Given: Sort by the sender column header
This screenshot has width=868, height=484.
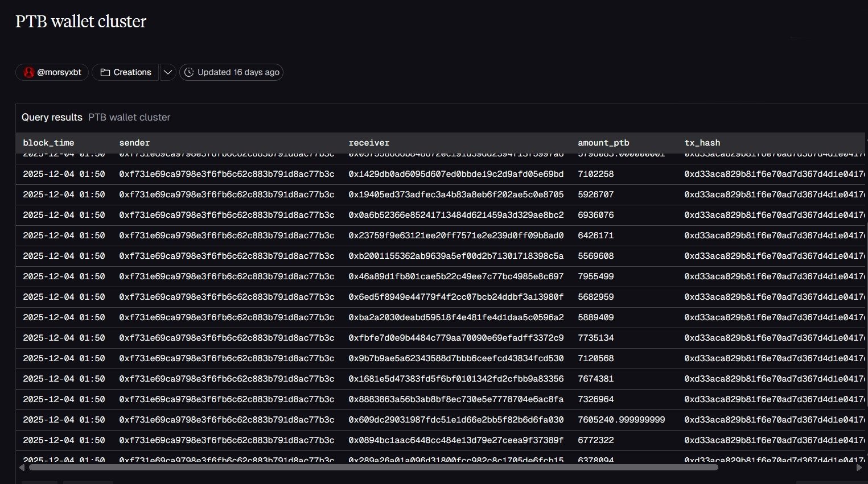Looking at the screenshot, I should (x=134, y=143).
